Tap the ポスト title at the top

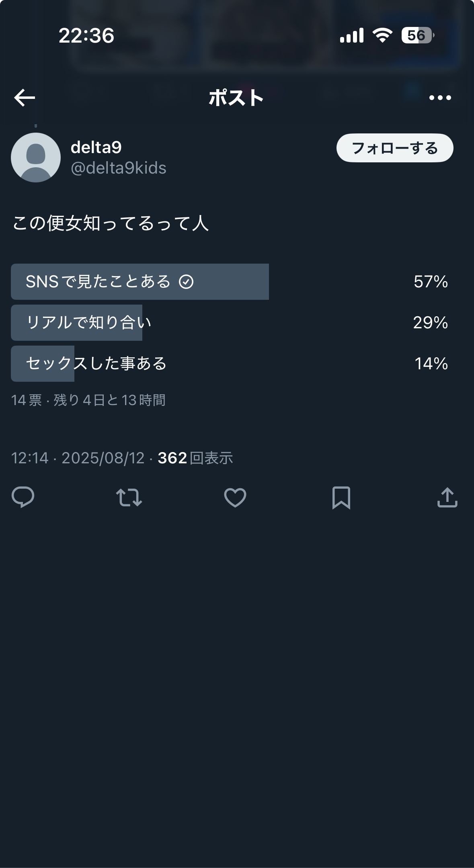pos(236,98)
